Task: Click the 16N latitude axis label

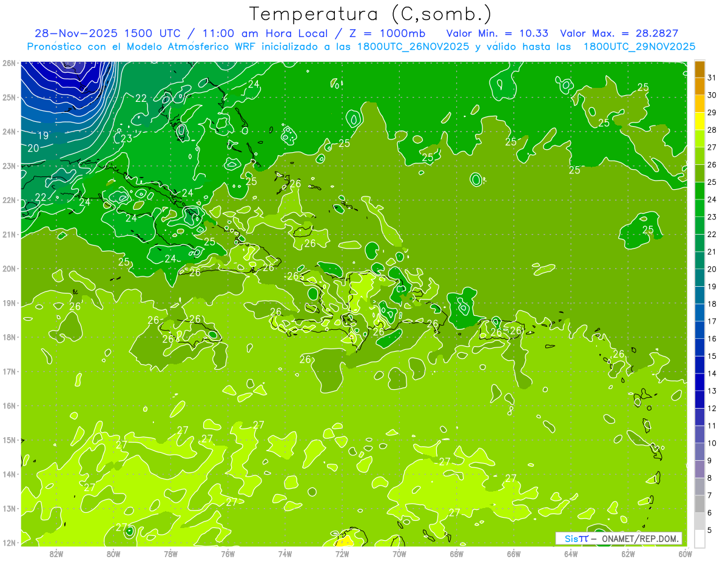Action: coord(9,406)
